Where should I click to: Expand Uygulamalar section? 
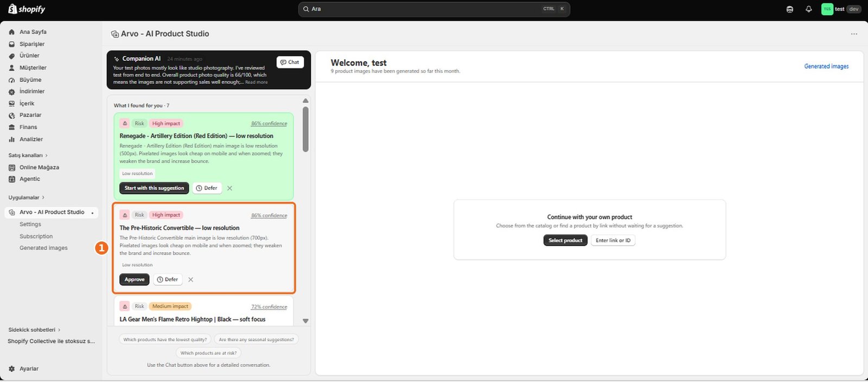click(26, 198)
